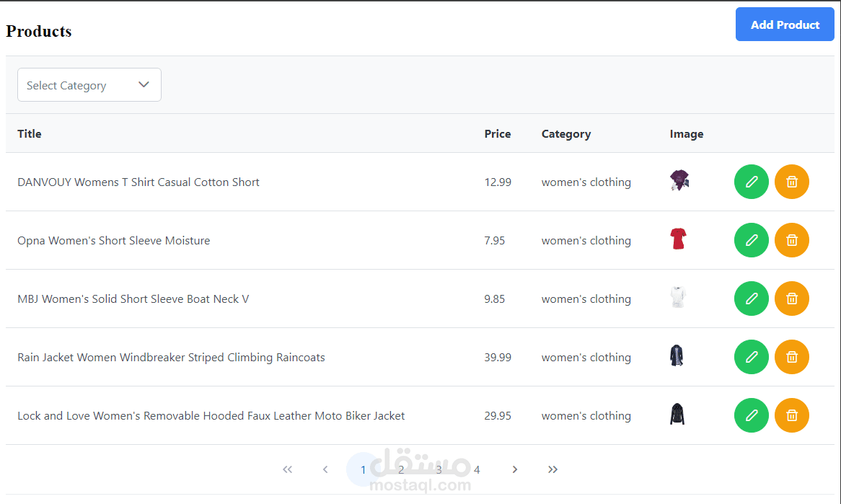Delete the Lock and Love Biker Jacket

(x=792, y=415)
